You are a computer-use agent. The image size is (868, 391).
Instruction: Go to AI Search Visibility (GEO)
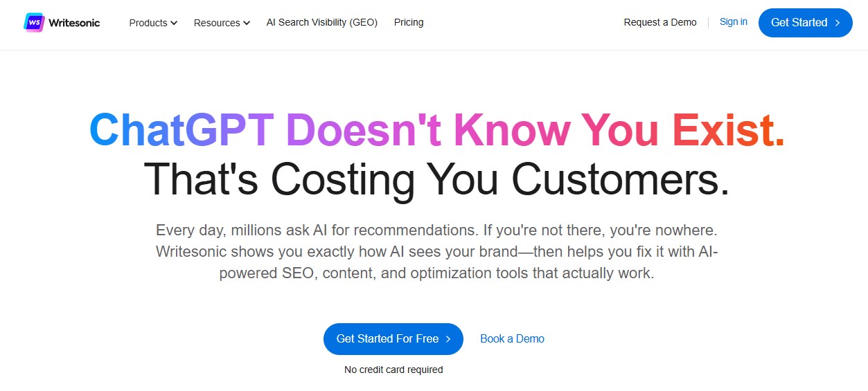[322, 22]
